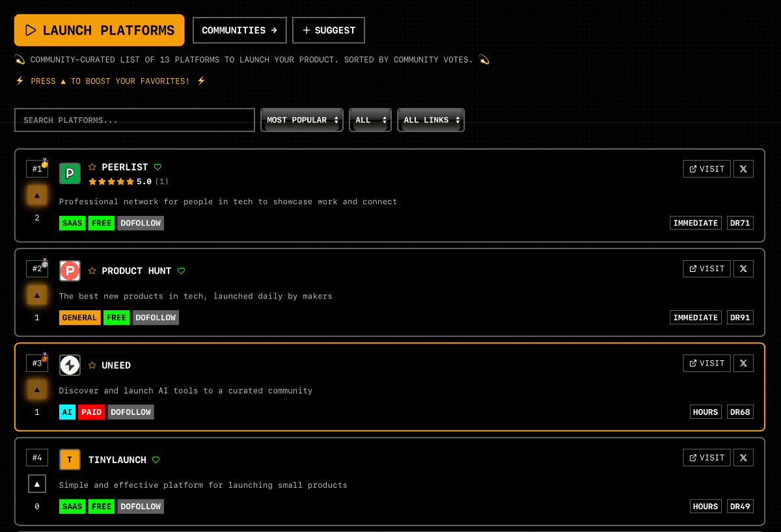Boost Uneed with the up arrow
This screenshot has height=532, width=781.
coord(37,390)
